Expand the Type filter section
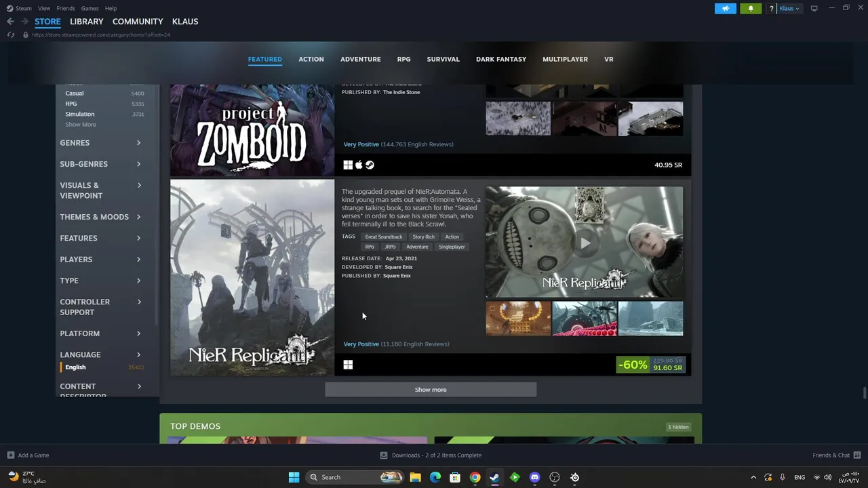Viewport: 868px width, 488px height. pyautogui.click(x=100, y=281)
